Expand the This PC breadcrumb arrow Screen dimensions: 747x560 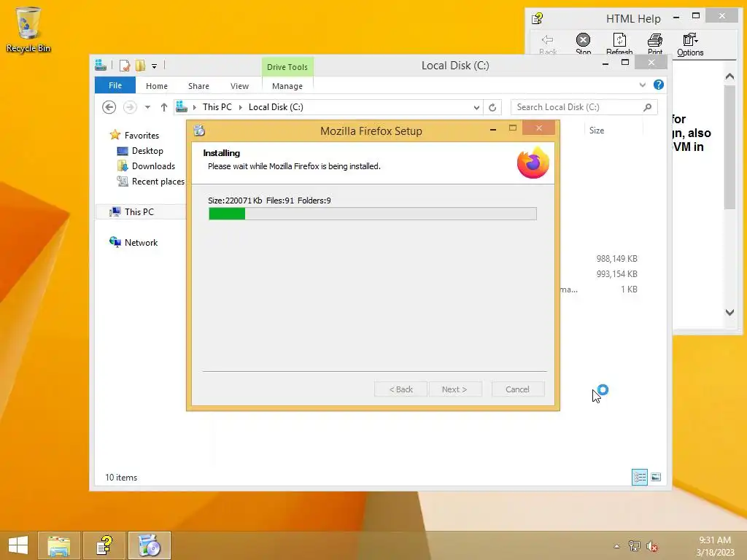(241, 108)
